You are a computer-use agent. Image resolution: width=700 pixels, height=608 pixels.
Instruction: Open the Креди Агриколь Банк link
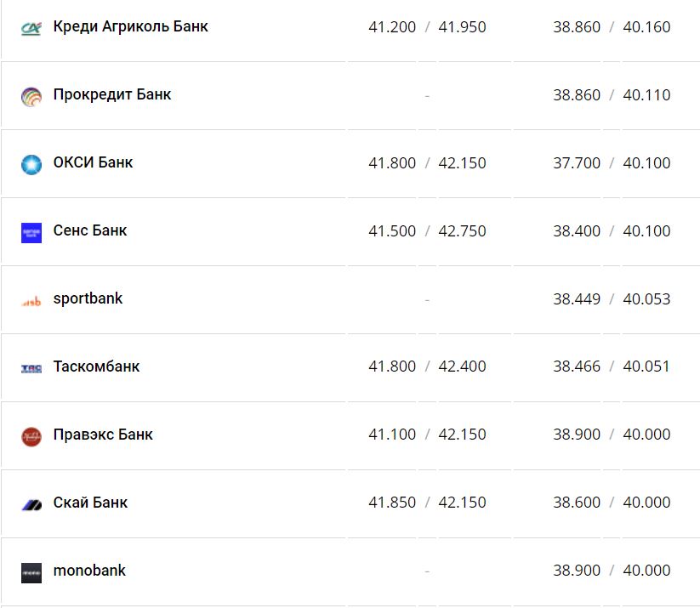click(x=130, y=26)
